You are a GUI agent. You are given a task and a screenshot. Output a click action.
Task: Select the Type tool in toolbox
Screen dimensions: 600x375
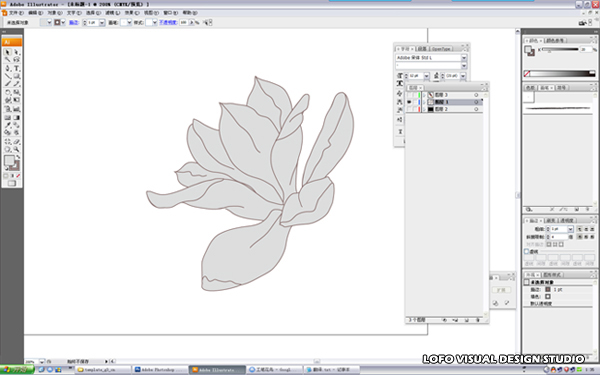16,68
